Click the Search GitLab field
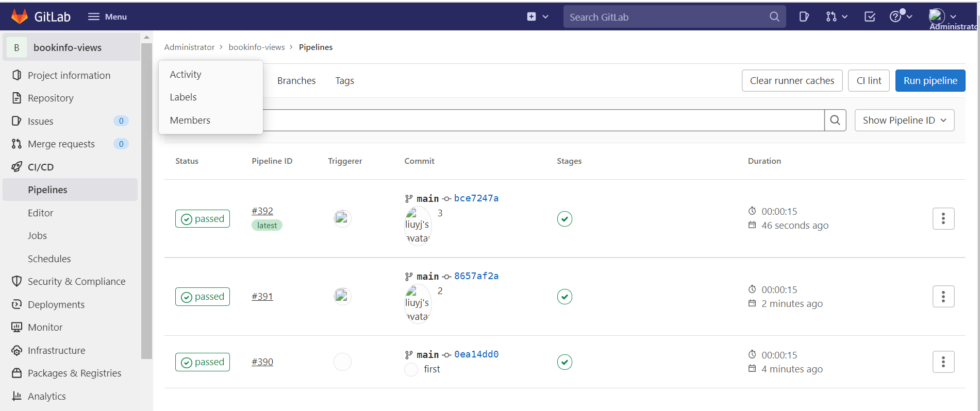 click(x=674, y=16)
